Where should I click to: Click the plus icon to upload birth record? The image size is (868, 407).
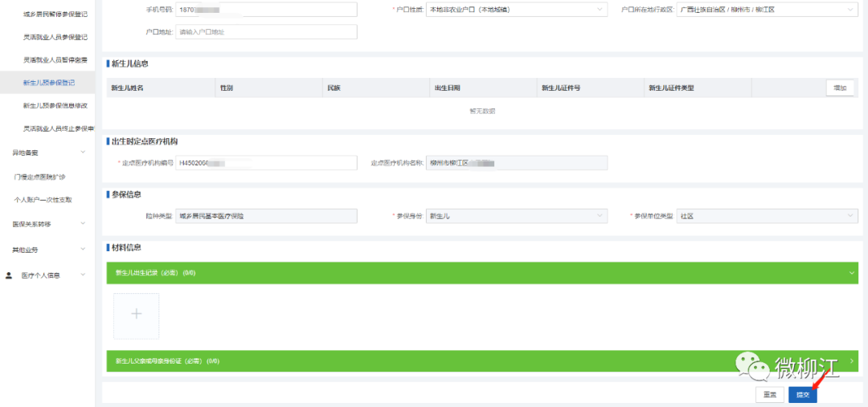click(x=136, y=315)
